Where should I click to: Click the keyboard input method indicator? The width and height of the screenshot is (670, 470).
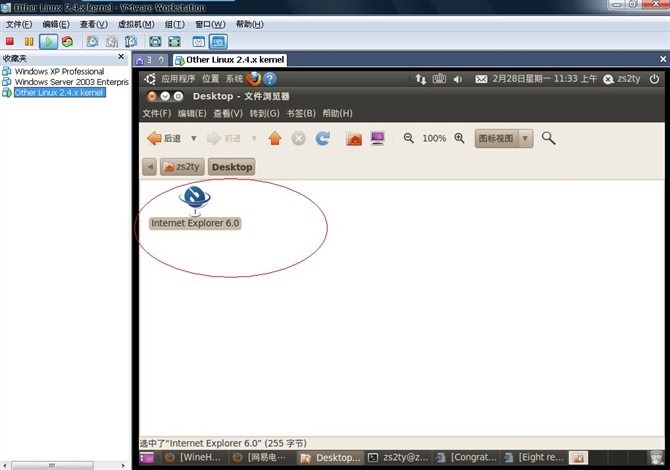point(439,79)
